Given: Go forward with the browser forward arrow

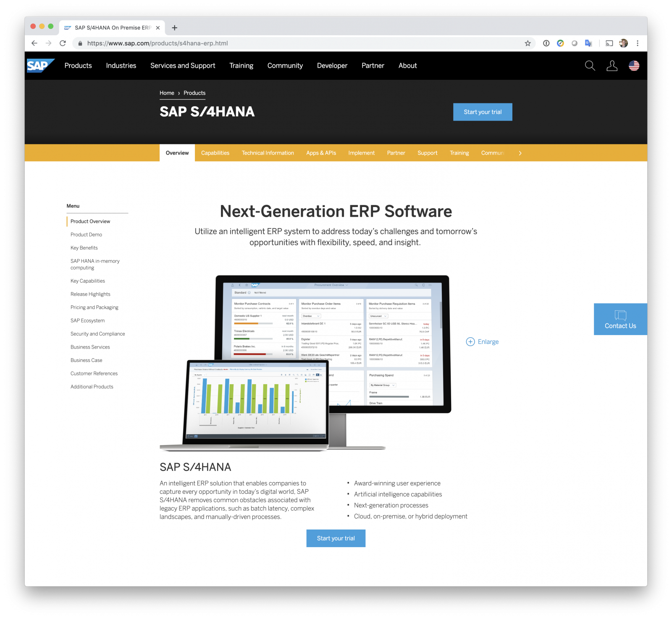Looking at the screenshot, I should [49, 43].
